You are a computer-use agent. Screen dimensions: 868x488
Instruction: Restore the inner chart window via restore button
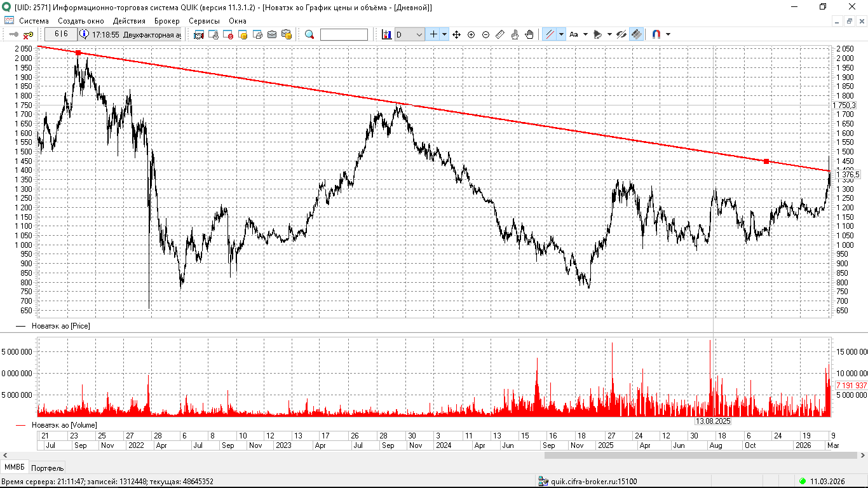click(850, 21)
